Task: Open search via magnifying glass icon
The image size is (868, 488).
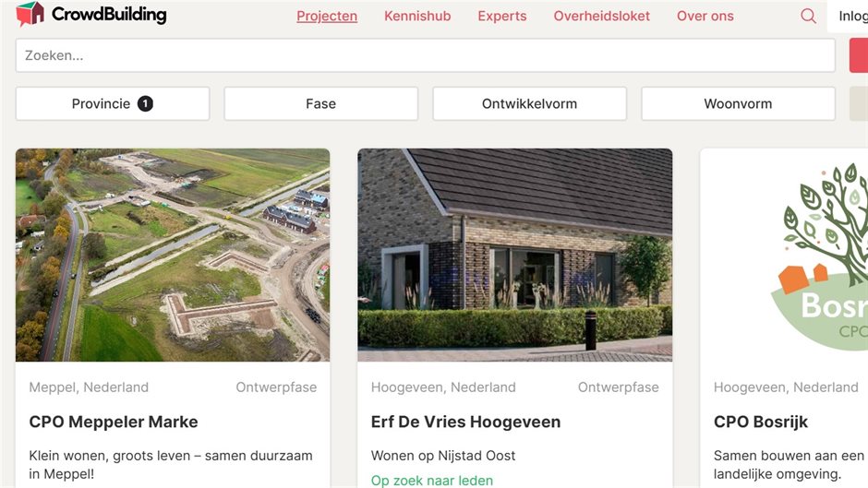Action: pyautogui.click(x=808, y=16)
